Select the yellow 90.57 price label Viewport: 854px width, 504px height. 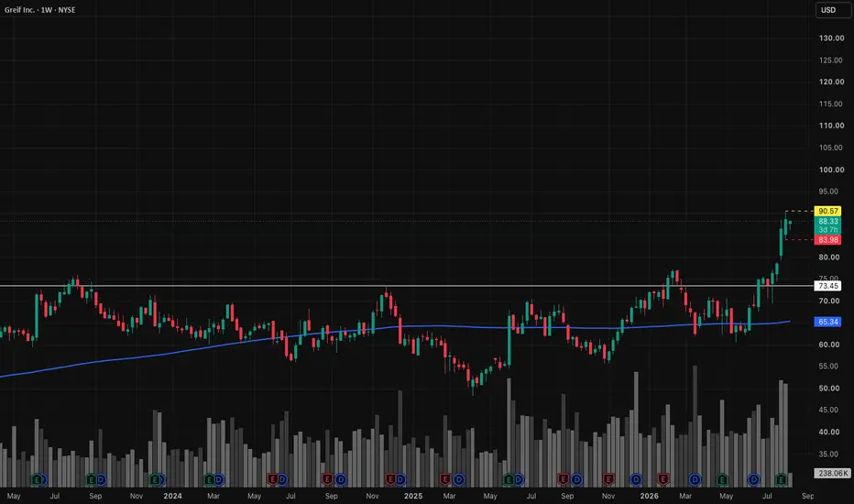(827, 211)
